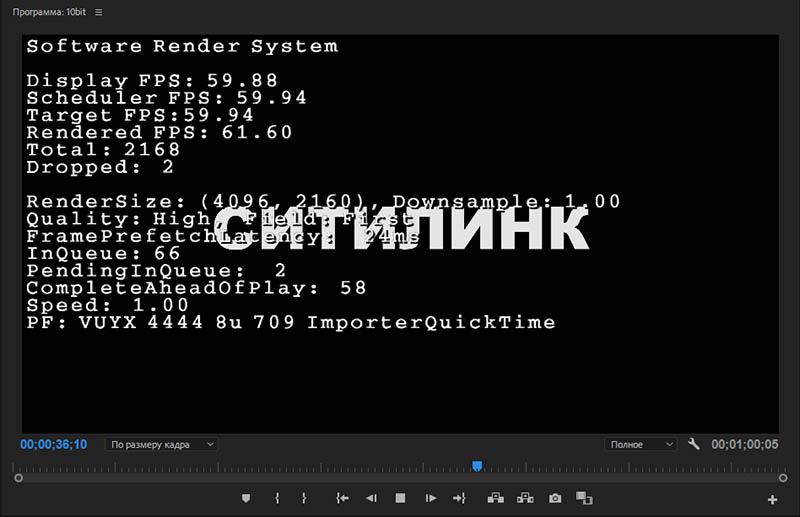Click the Lift button
Screen dimensions: 800x517
pos(495,498)
